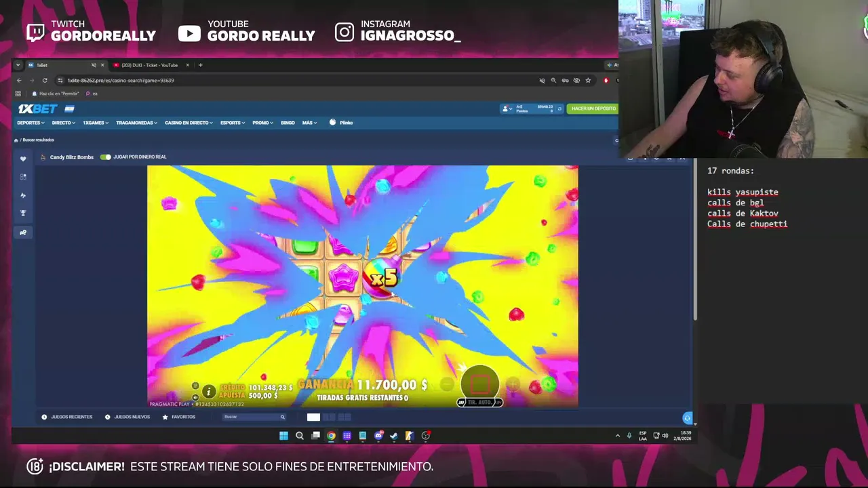The height and width of the screenshot is (488, 868).
Task: Click the browser back arrow
Action: [x=19, y=80]
